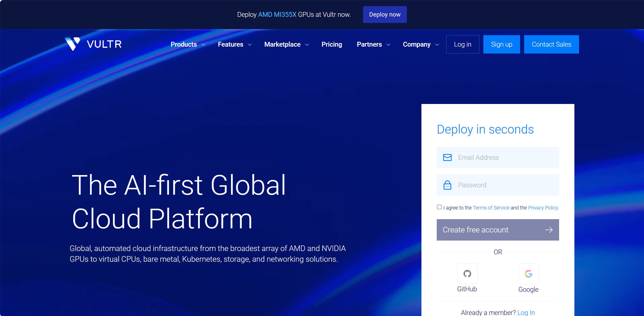Expand the Partners dropdown chevron
This screenshot has width=644, height=316.
[x=388, y=45]
